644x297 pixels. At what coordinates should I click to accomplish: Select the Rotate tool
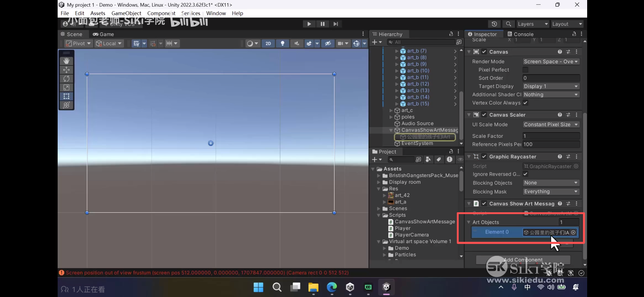pos(66,79)
